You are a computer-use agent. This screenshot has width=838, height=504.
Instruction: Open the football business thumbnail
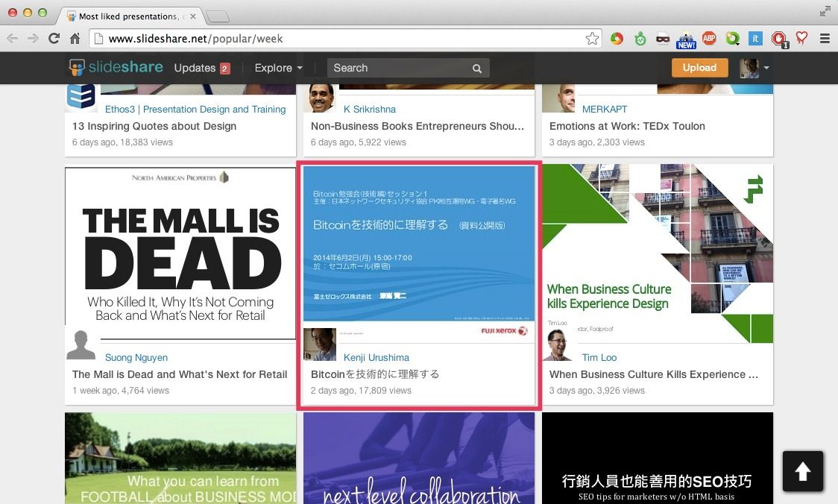pyautogui.click(x=180, y=458)
